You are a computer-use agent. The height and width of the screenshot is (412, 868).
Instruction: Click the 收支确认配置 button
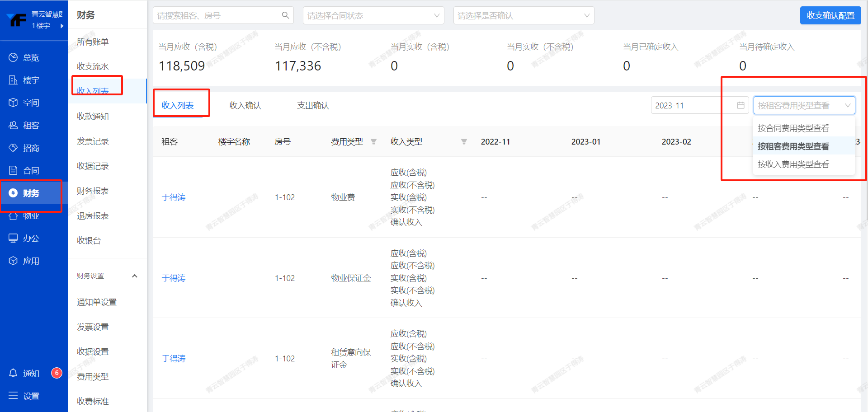pos(830,15)
